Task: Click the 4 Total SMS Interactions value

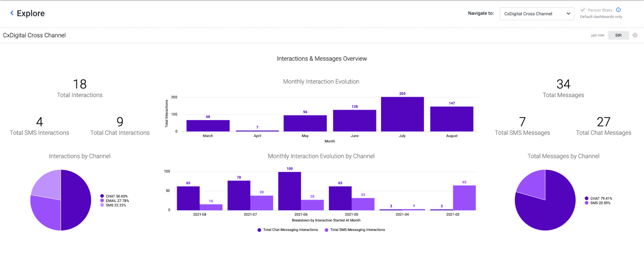Action: pos(39,122)
